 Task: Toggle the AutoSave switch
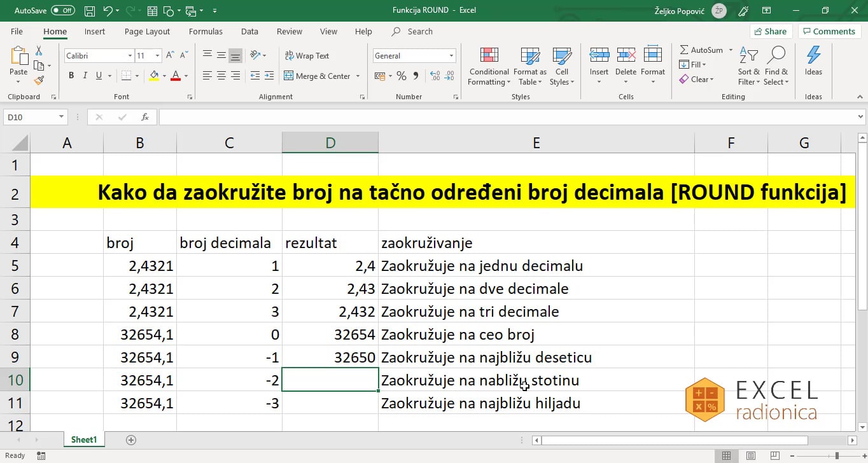pyautogui.click(x=62, y=11)
